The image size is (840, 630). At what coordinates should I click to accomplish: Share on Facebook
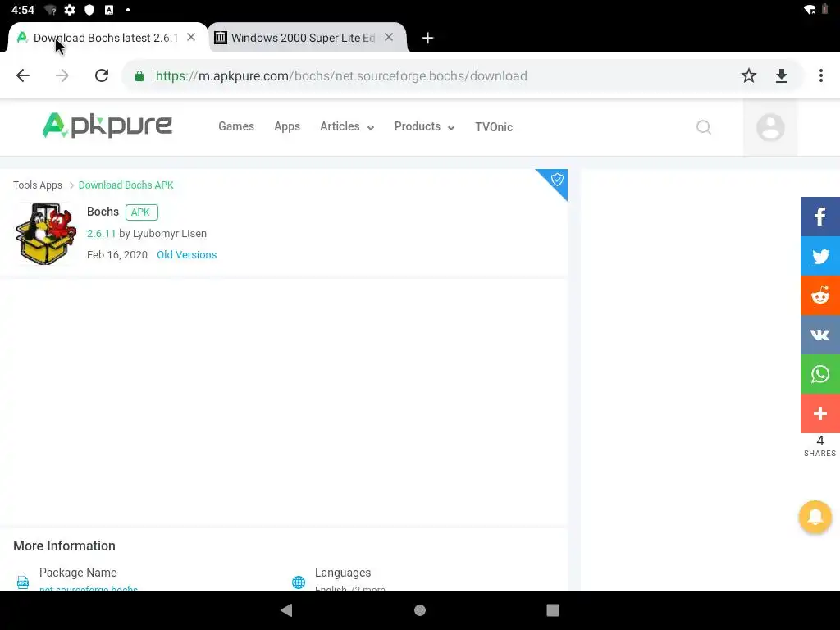pos(820,217)
